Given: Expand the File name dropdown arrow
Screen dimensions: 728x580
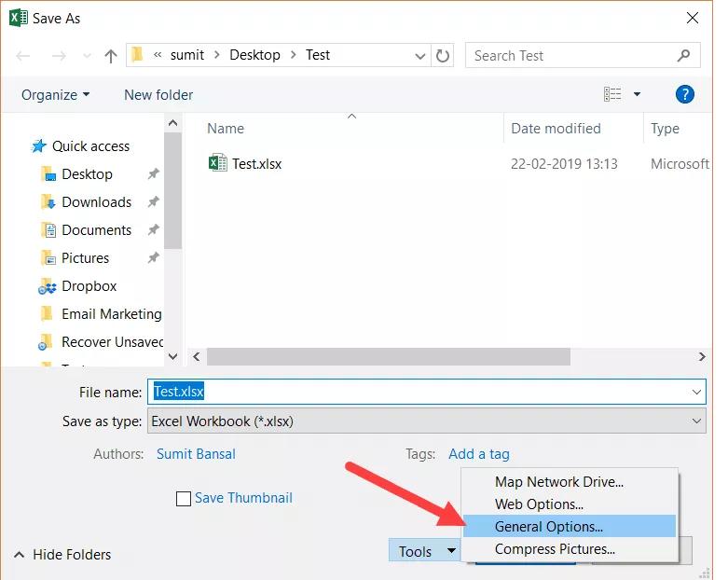Looking at the screenshot, I should click(696, 392).
